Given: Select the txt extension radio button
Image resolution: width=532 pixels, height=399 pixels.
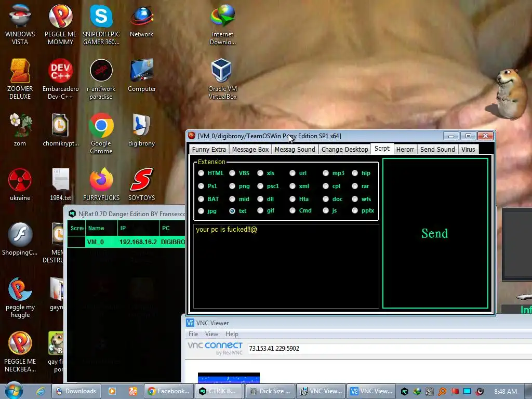Looking at the screenshot, I should coord(232,211).
